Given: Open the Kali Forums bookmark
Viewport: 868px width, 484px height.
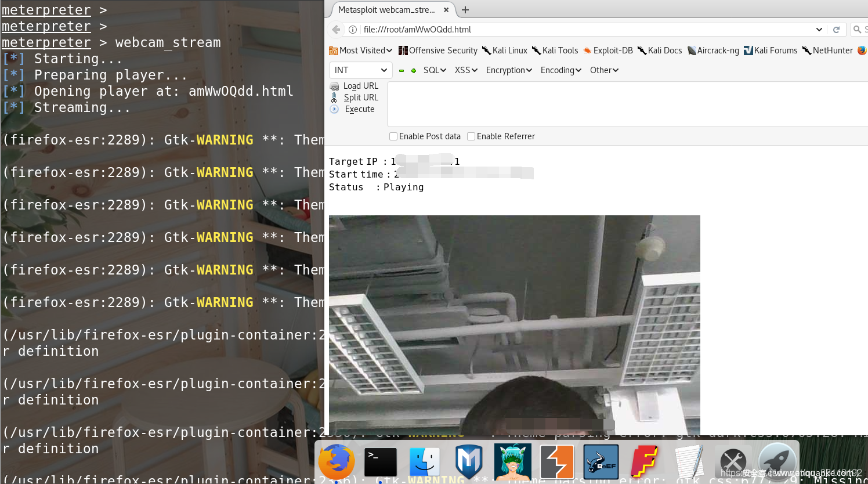Looking at the screenshot, I should (x=771, y=50).
